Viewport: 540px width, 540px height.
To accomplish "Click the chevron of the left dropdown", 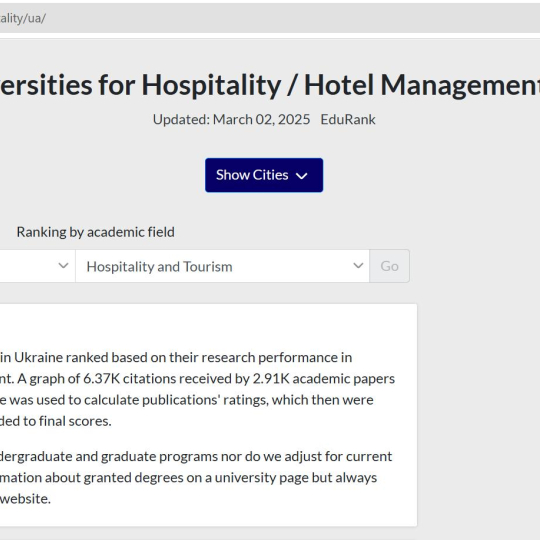I will tap(63, 266).
